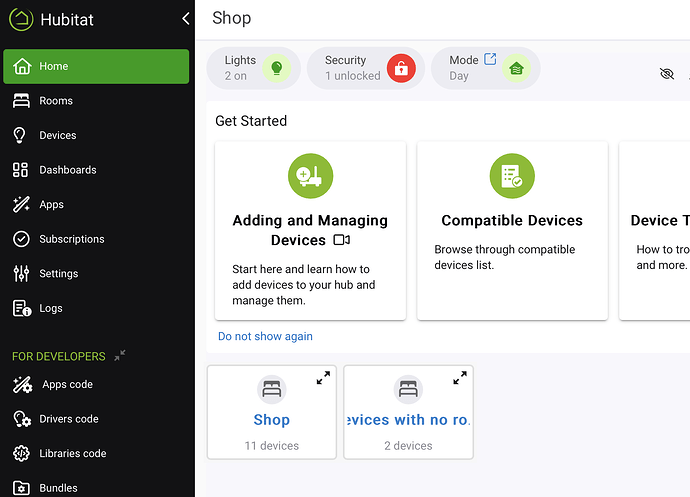This screenshot has width=690, height=497.
Task: Open the Apps section
Action: [x=96, y=204]
